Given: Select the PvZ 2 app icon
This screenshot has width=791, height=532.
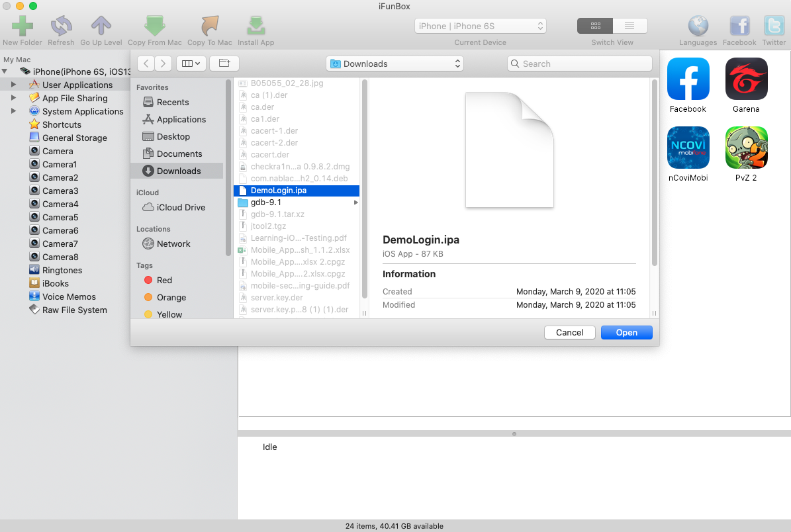Looking at the screenshot, I should pyautogui.click(x=746, y=148).
